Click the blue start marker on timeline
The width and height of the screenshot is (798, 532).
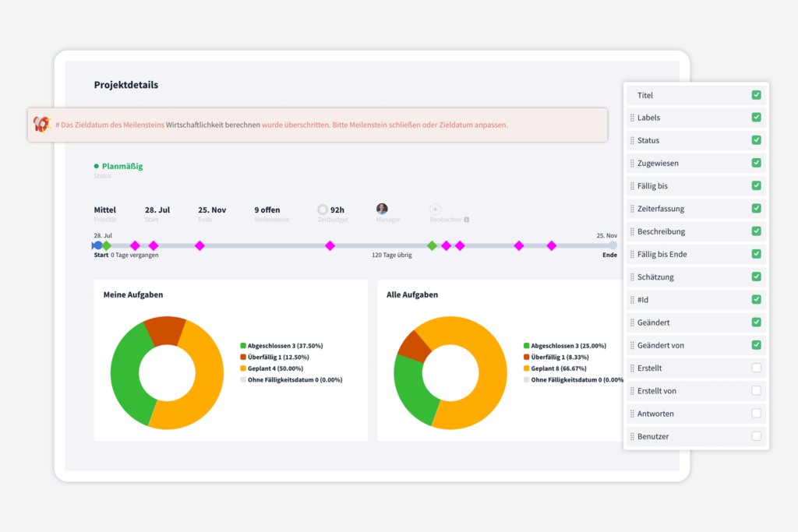coord(97,245)
